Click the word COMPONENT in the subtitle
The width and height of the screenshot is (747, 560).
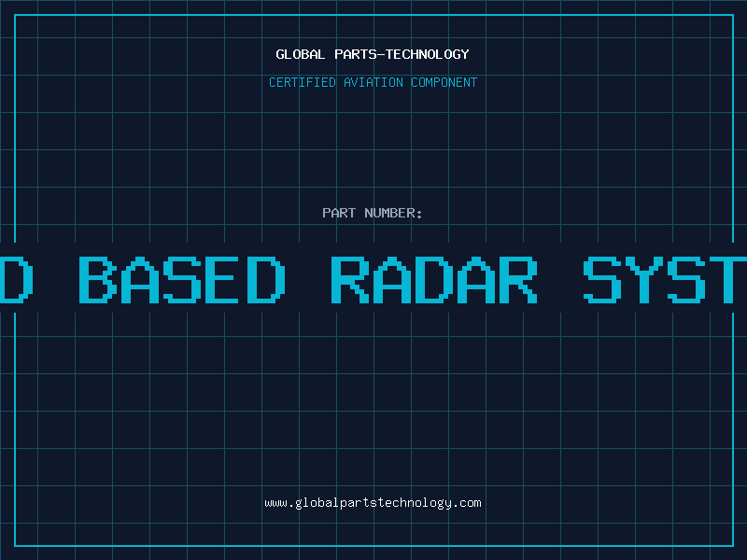click(x=444, y=82)
